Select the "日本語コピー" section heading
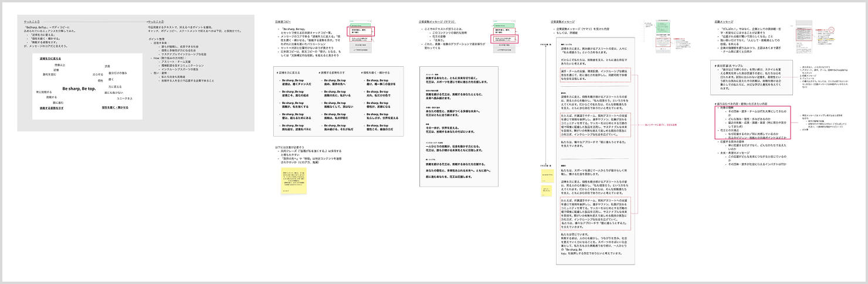 pos(283,22)
